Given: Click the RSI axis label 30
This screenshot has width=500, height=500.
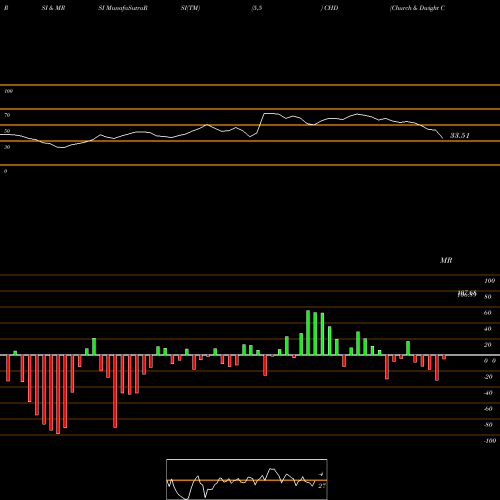Looking at the screenshot, I should pyautogui.click(x=7, y=147).
